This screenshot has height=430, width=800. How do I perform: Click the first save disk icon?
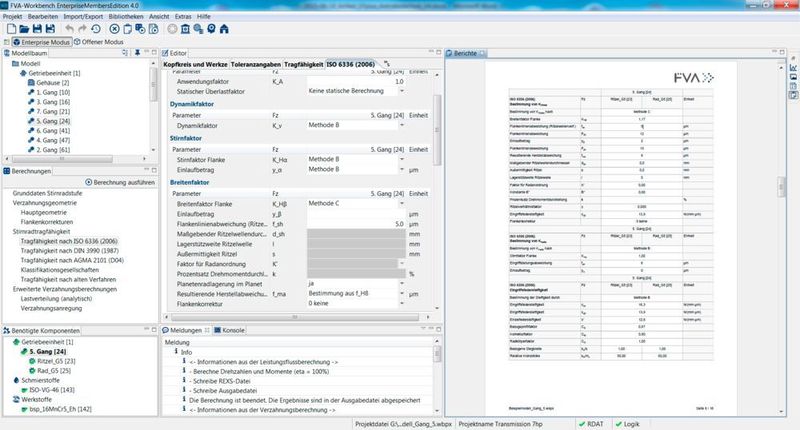point(38,32)
